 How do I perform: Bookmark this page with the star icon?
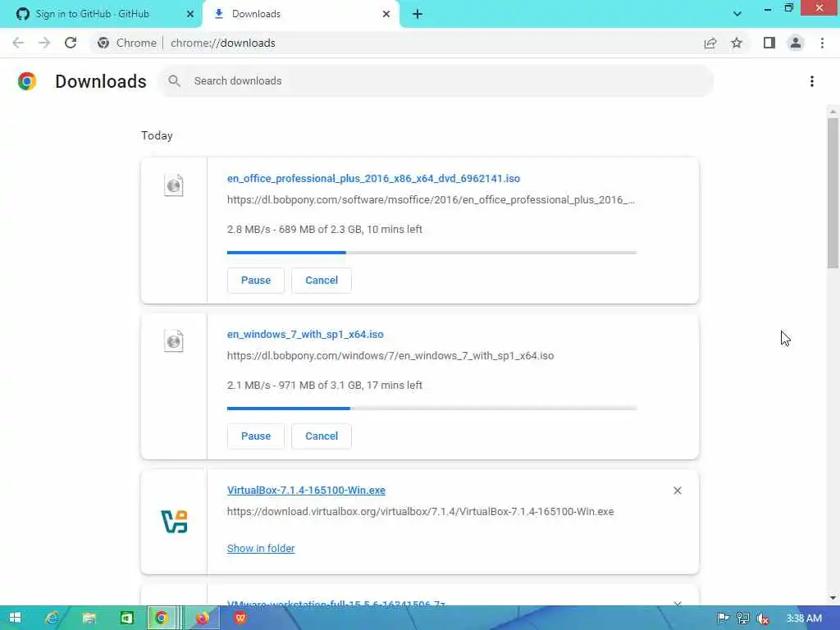[737, 43]
